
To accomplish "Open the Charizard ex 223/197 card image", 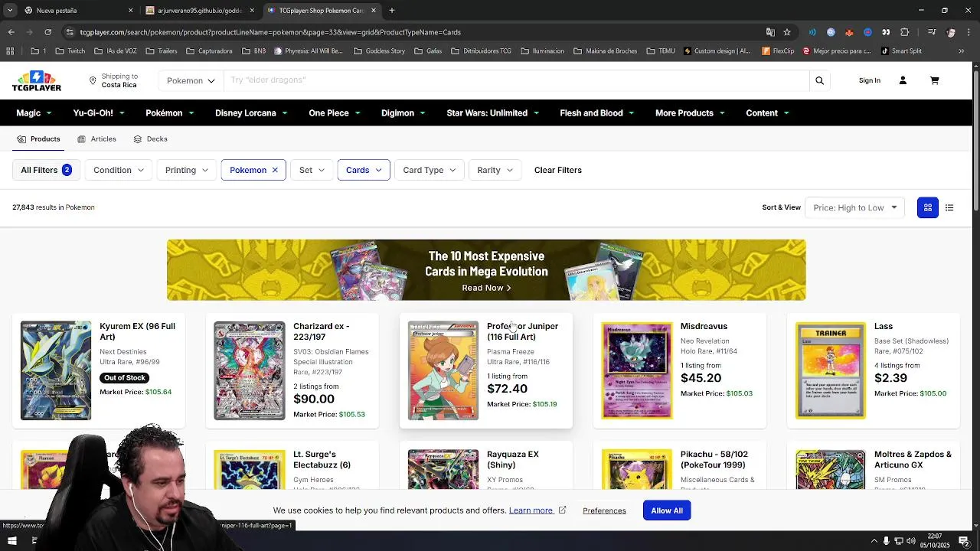I will point(249,370).
